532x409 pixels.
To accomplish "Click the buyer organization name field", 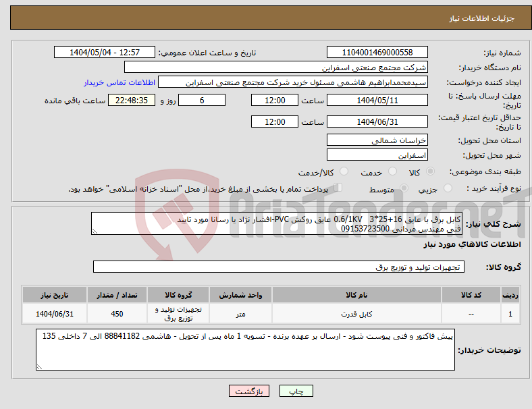I will click(276, 67).
